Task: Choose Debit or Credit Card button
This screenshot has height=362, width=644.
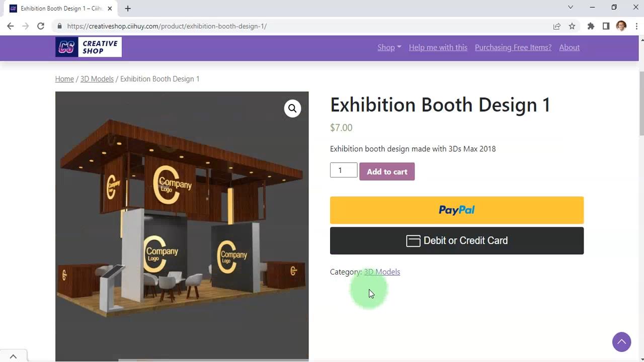Action: coord(457,241)
